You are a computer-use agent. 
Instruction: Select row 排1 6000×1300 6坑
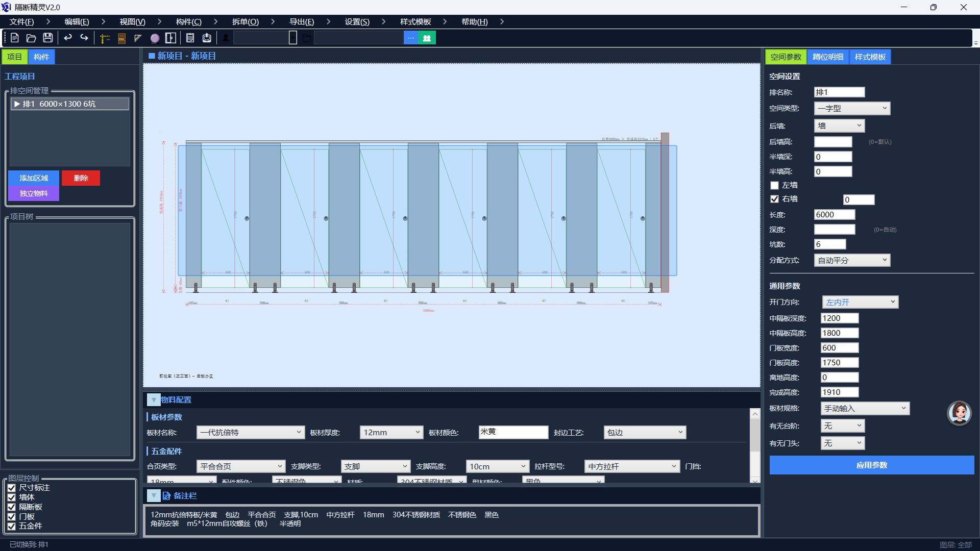[x=70, y=104]
